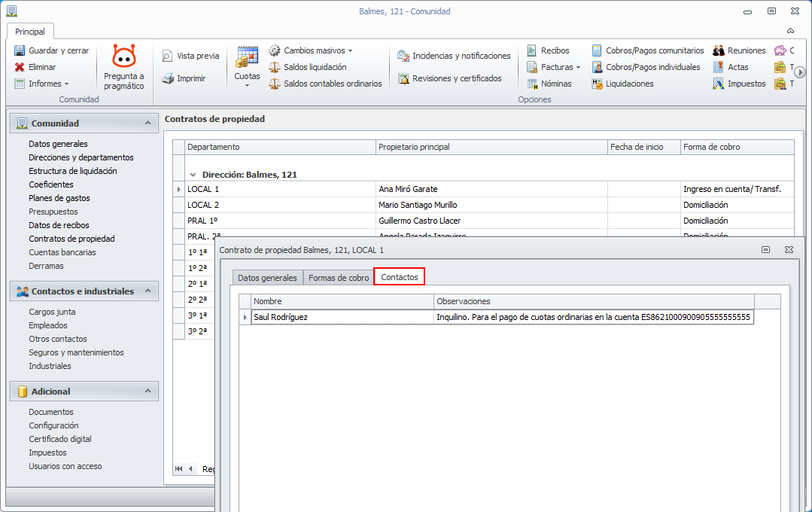Screen dimensions: 812x512
Task: Click the pink piggy bank ribbon icon
Action: (x=780, y=50)
